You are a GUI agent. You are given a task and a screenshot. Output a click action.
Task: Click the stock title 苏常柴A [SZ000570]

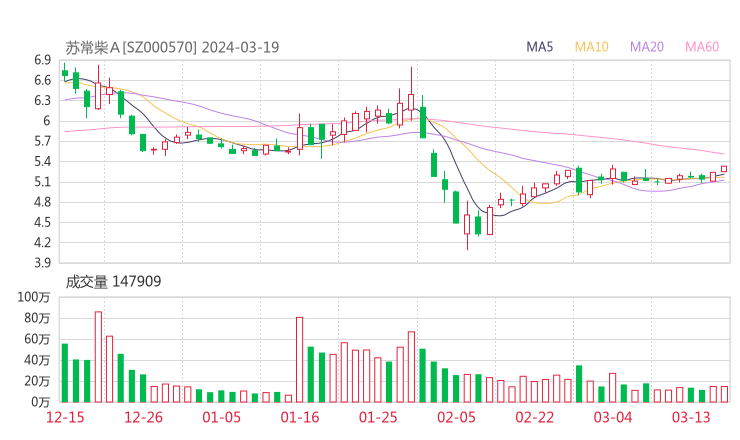[x=131, y=47]
